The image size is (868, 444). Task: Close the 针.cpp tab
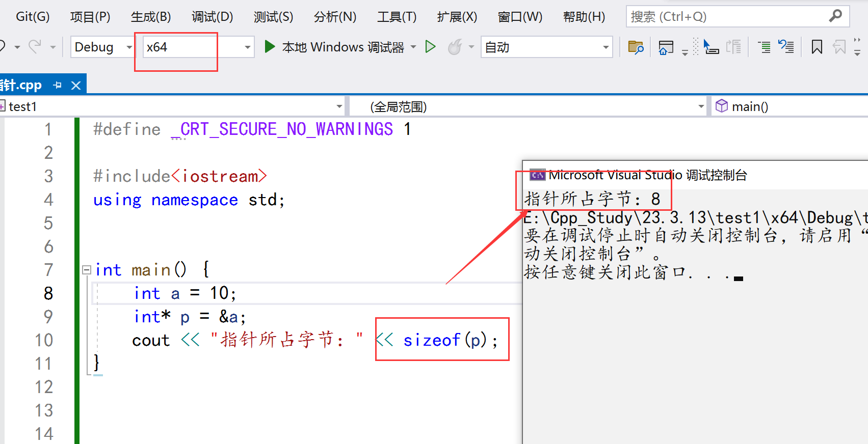[x=76, y=85]
